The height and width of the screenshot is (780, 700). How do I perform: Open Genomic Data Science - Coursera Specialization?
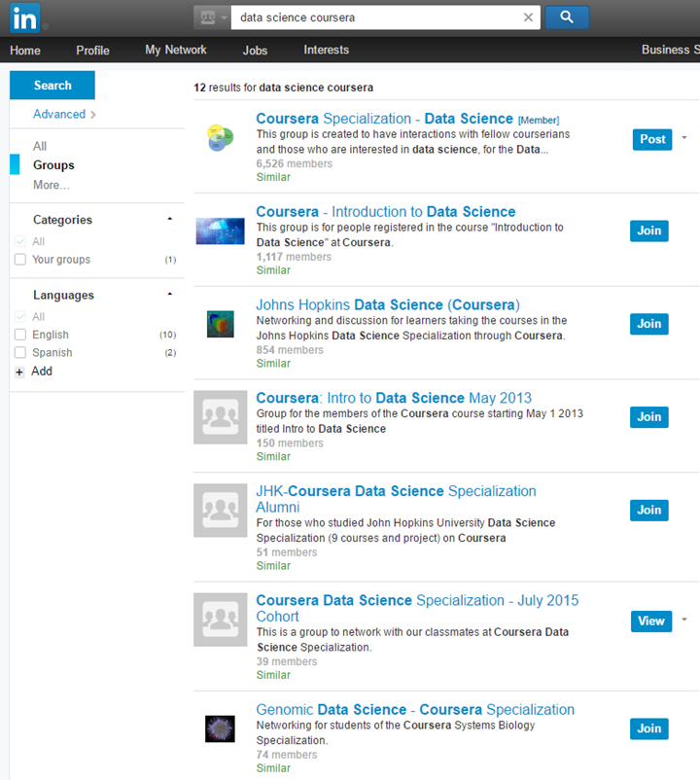[415, 709]
